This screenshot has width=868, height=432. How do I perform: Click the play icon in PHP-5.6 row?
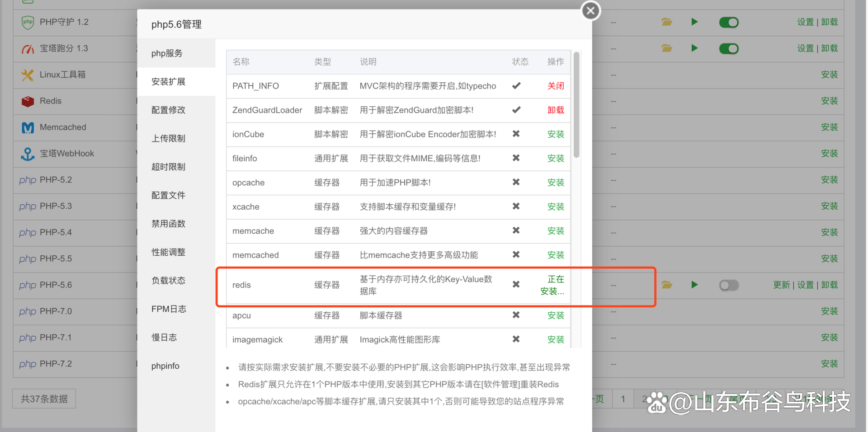pyautogui.click(x=694, y=285)
